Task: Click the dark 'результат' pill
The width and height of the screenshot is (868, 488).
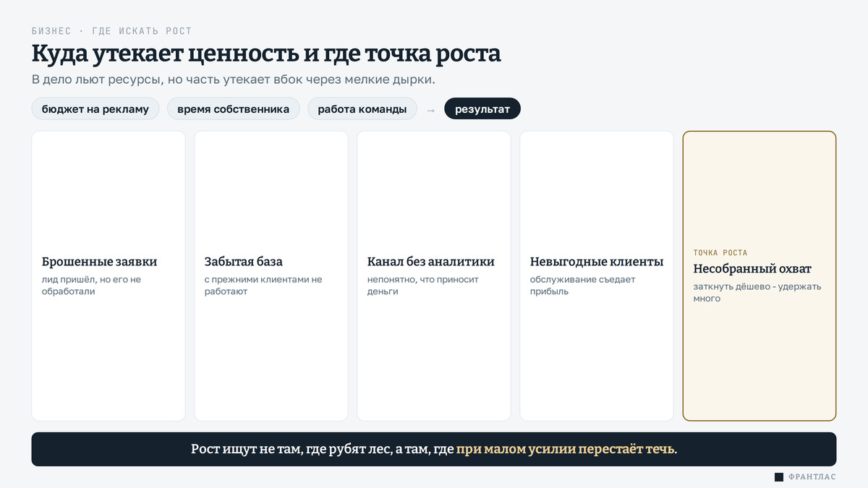Action: tap(482, 109)
